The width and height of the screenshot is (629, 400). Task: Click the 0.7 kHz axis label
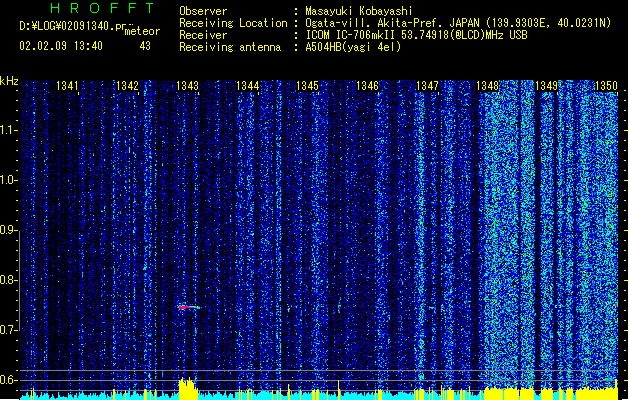[9, 329]
